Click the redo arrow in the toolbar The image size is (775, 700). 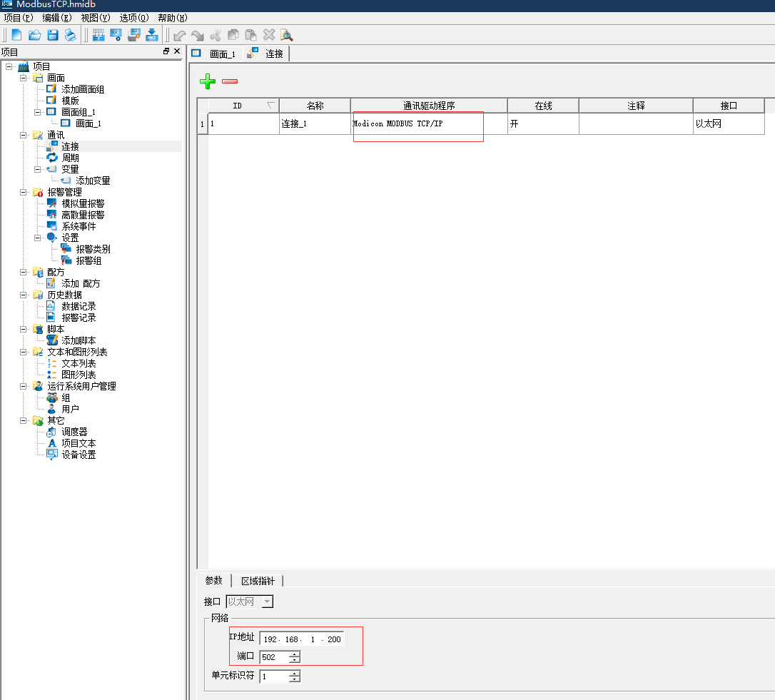tap(197, 35)
